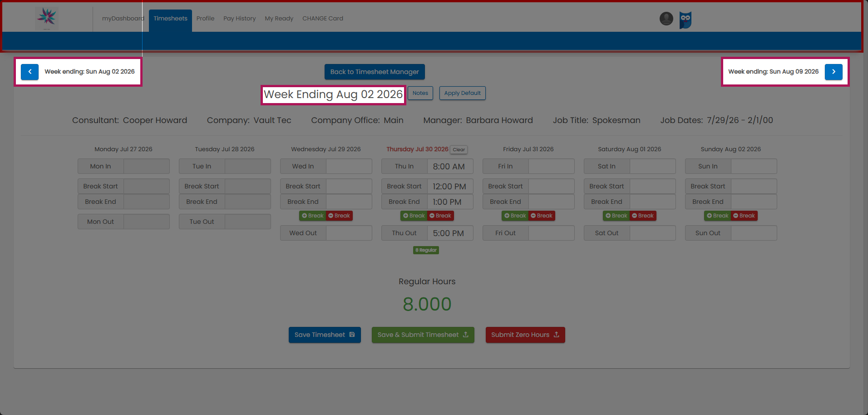Add a break on Thursday
This screenshot has height=415, width=868.
pos(414,216)
